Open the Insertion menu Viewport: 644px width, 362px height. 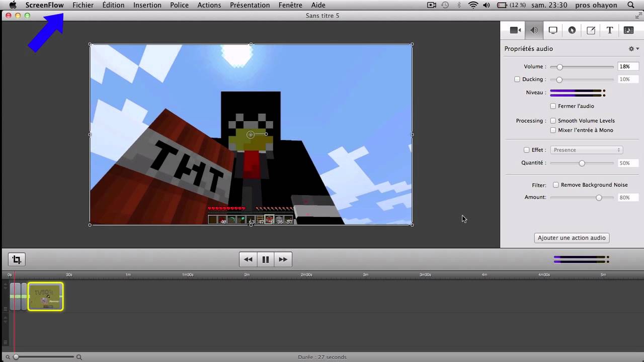point(147,5)
